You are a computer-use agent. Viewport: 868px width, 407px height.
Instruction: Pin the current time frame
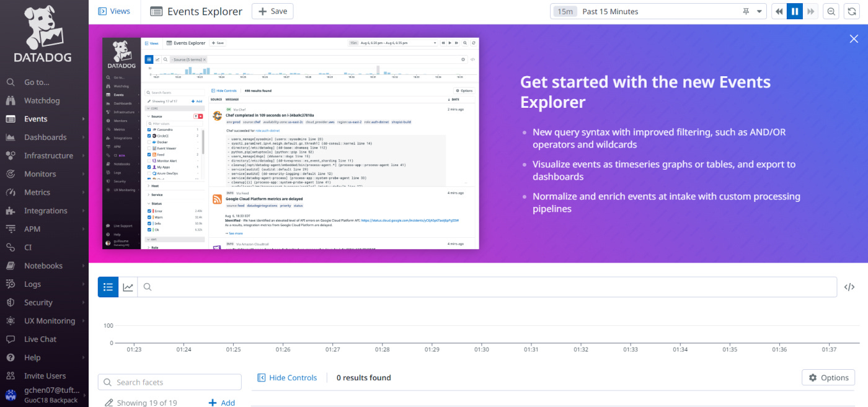[x=746, y=11]
